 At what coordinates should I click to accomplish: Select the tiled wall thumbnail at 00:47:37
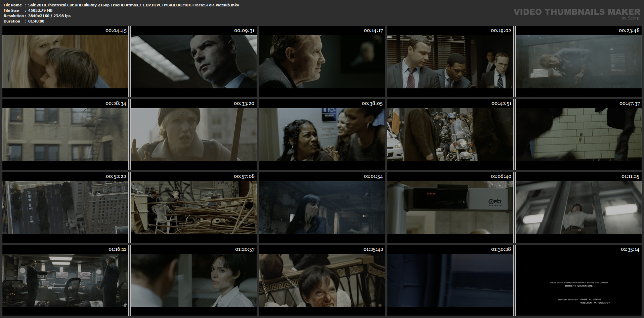[578, 134]
